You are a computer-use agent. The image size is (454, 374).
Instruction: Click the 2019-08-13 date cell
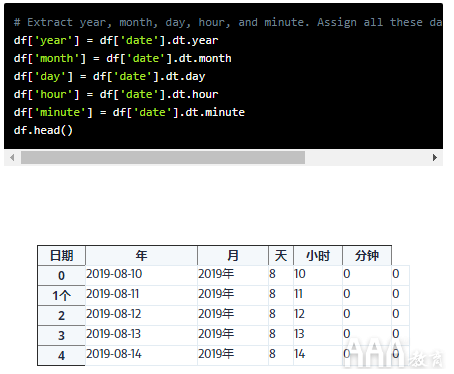(x=141, y=335)
